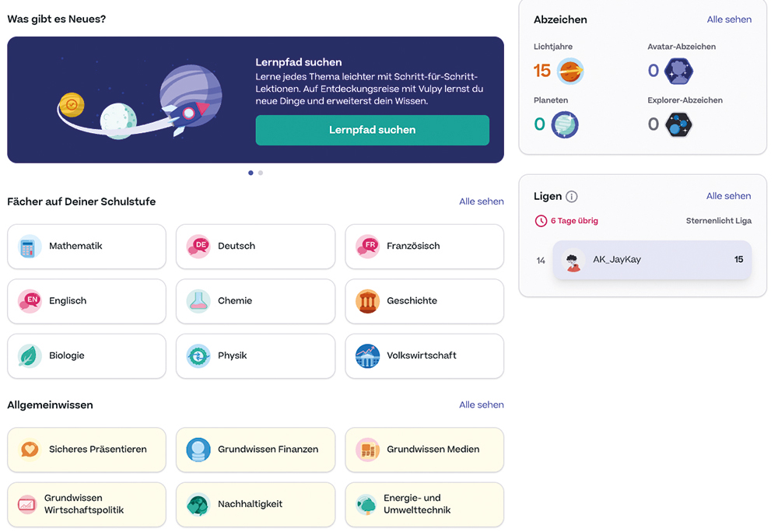Screen dimensions: 778x532
Task: Click the Planeten label text
Action: [551, 100]
